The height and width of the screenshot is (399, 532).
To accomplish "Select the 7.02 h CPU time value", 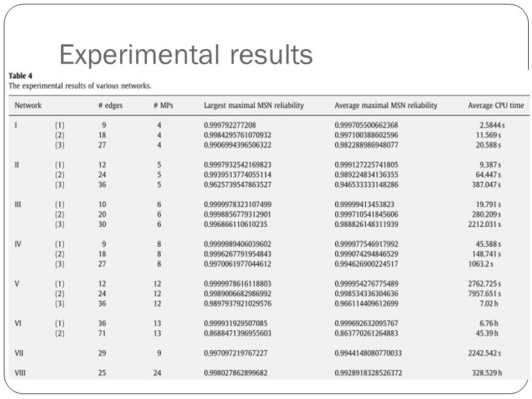I will 489,303.
